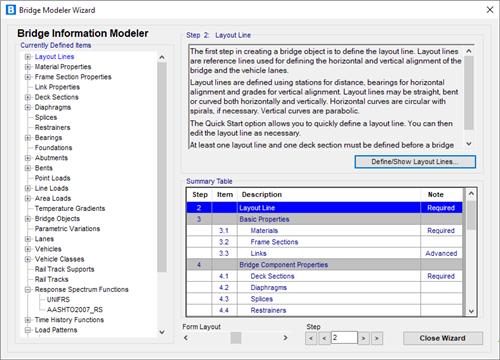Click the Close Wizard button

tap(443, 338)
